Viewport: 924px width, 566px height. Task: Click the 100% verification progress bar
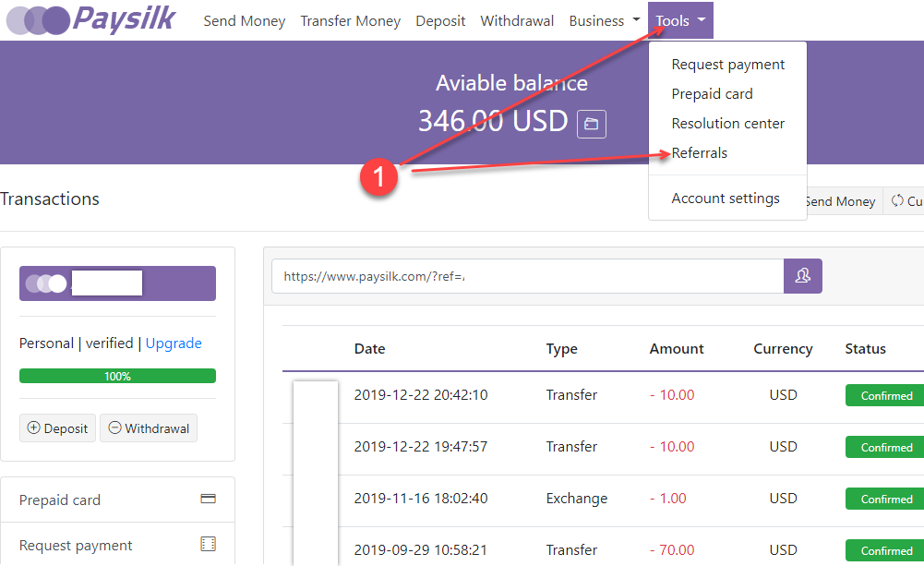point(118,376)
